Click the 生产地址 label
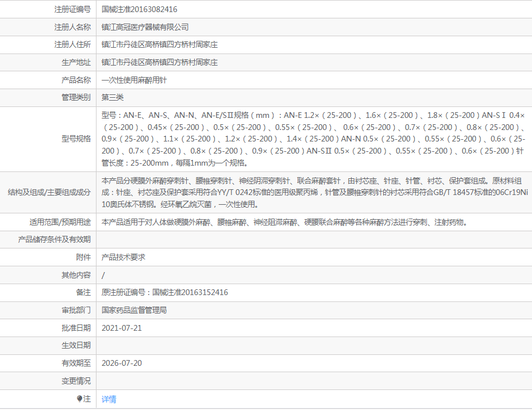532x413 pixels. pyautogui.click(x=76, y=63)
